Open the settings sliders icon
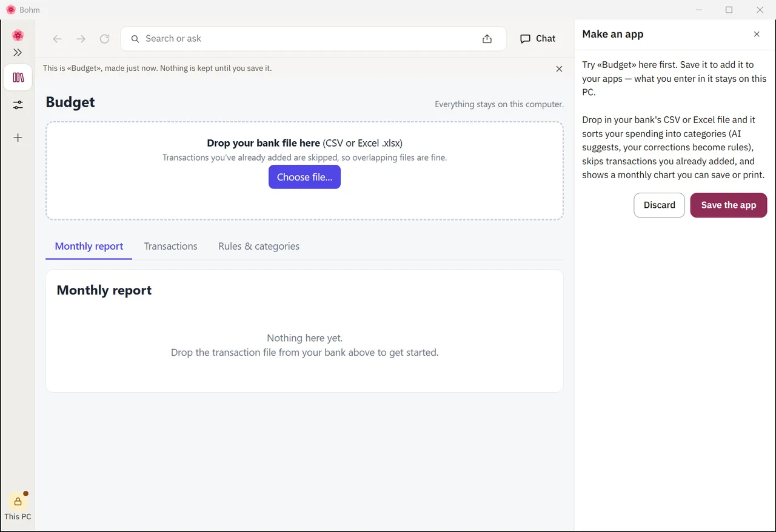This screenshot has width=776, height=532. point(18,105)
